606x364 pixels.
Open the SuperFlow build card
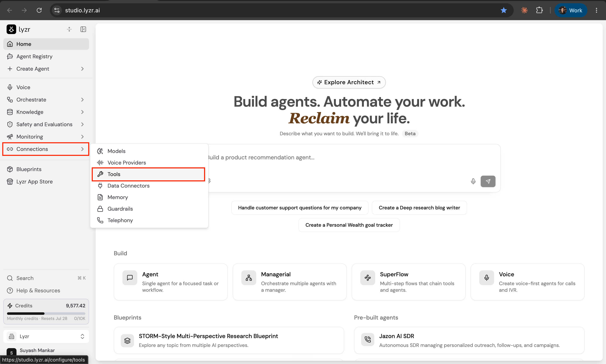tap(408, 282)
